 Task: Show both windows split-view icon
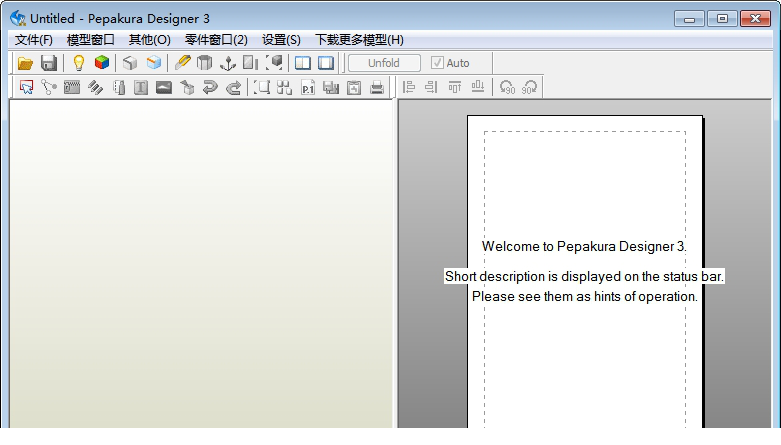[303, 63]
